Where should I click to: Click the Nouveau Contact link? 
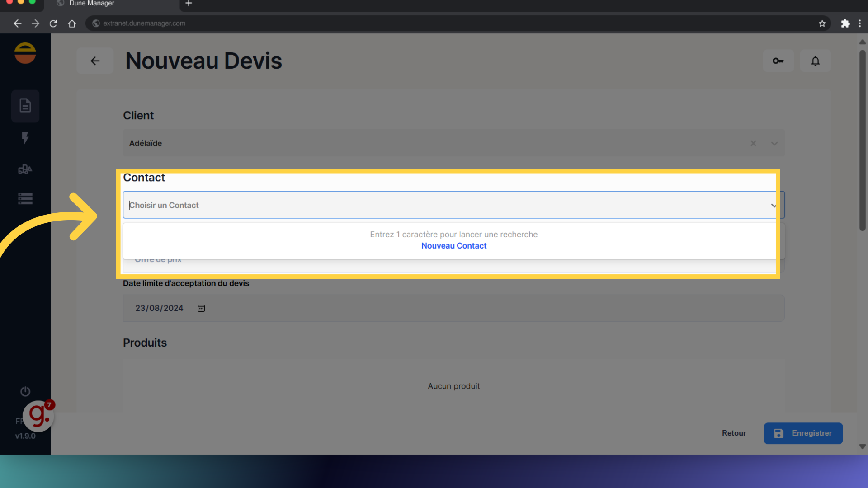pos(454,246)
